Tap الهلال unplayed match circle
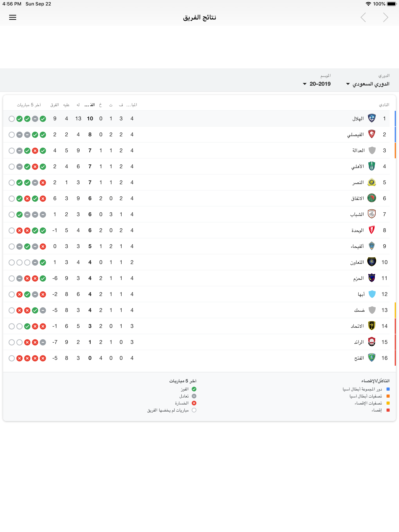 coord(11,119)
